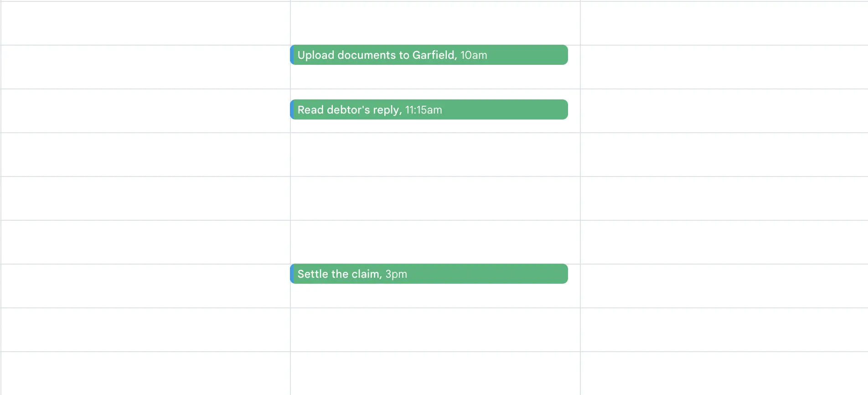Viewport: 868px width, 395px height.
Task: Click empty 5pm slot in the events' day column
Action: pos(435,372)
